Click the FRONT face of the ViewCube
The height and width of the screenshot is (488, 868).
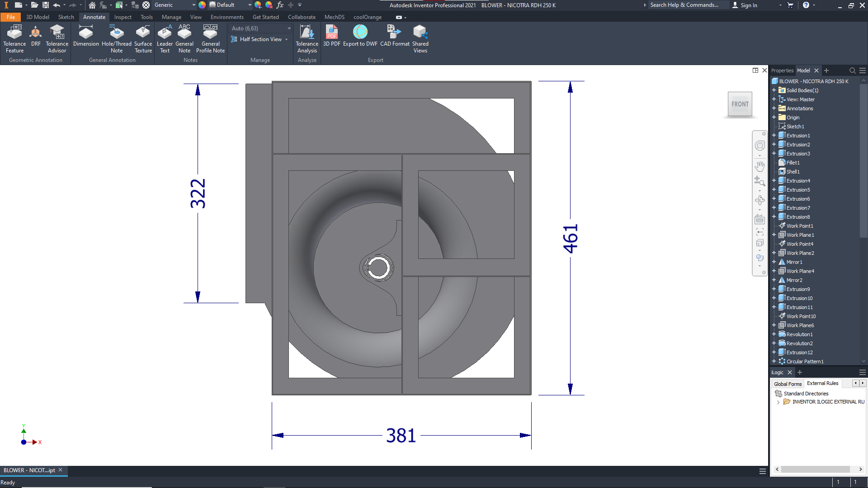(x=740, y=104)
